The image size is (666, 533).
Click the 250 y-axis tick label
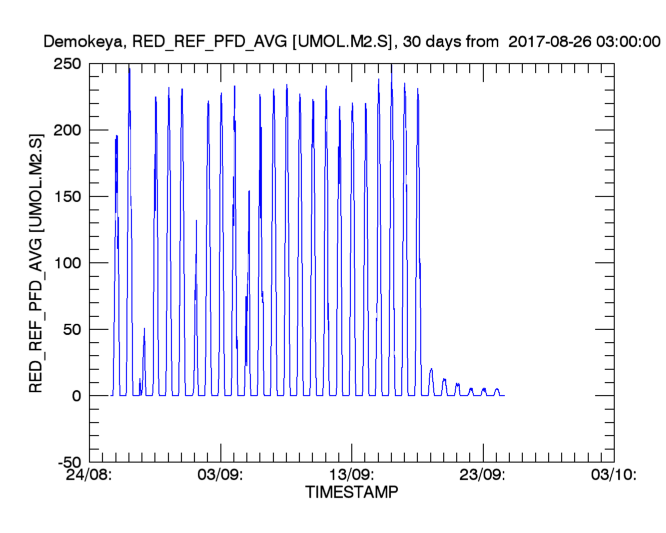(x=68, y=64)
